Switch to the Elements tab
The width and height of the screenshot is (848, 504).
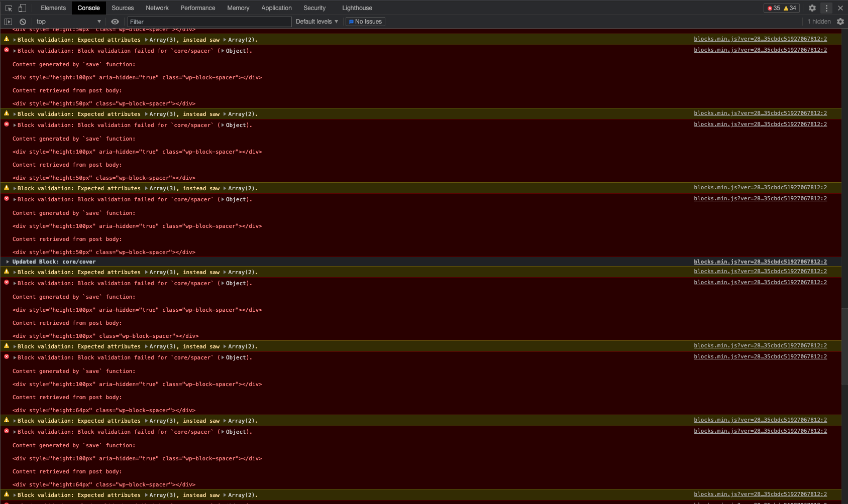click(x=53, y=8)
